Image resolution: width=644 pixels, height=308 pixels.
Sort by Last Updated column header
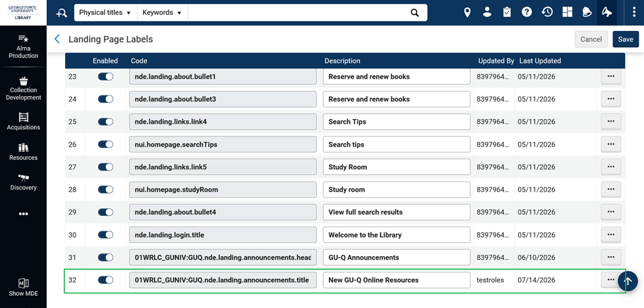click(x=540, y=61)
